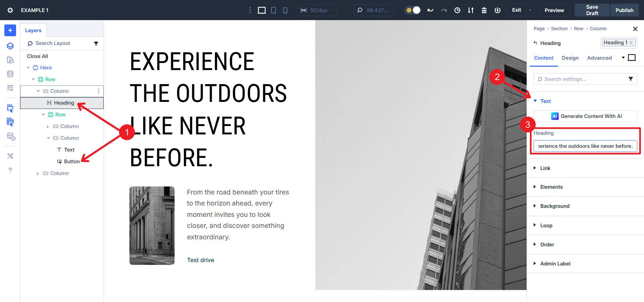Viewport: 644px width, 302px height.
Task: Click the Publish button
Action: tap(624, 10)
